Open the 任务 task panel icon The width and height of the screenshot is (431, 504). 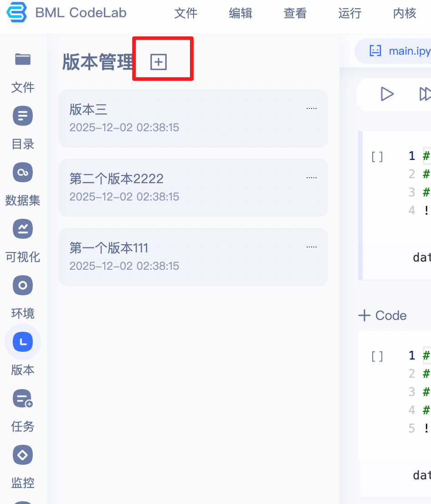pos(22,398)
